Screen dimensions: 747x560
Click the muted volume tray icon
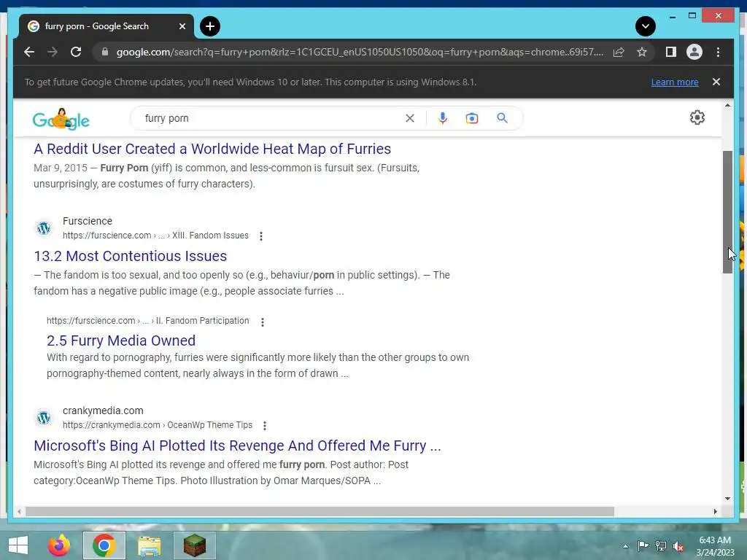click(x=678, y=547)
